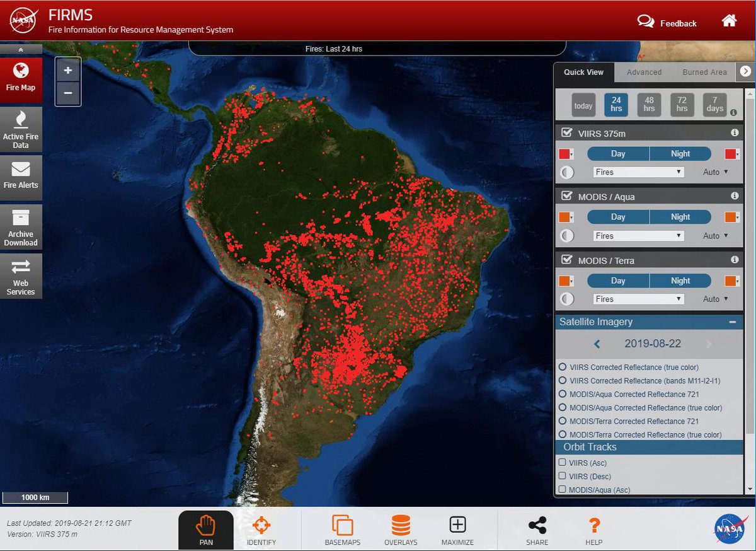This screenshot has width=756, height=551.
Task: Collapse the sidebar with up chevron
Action: coord(21,49)
